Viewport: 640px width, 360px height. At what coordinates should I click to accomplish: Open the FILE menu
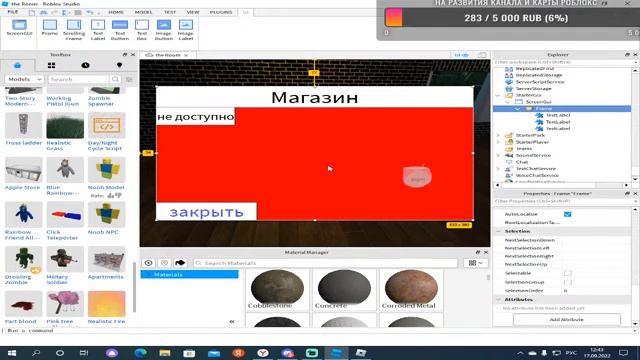[13, 12]
